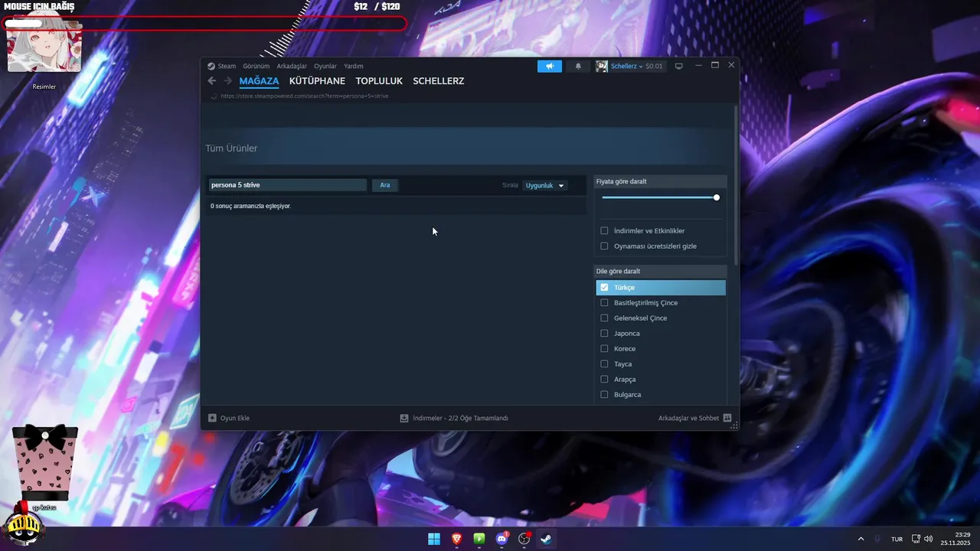Image resolution: width=980 pixels, height=551 pixels.
Task: Enable İndirimler ve Etkinlikler checkbox
Action: (x=604, y=230)
